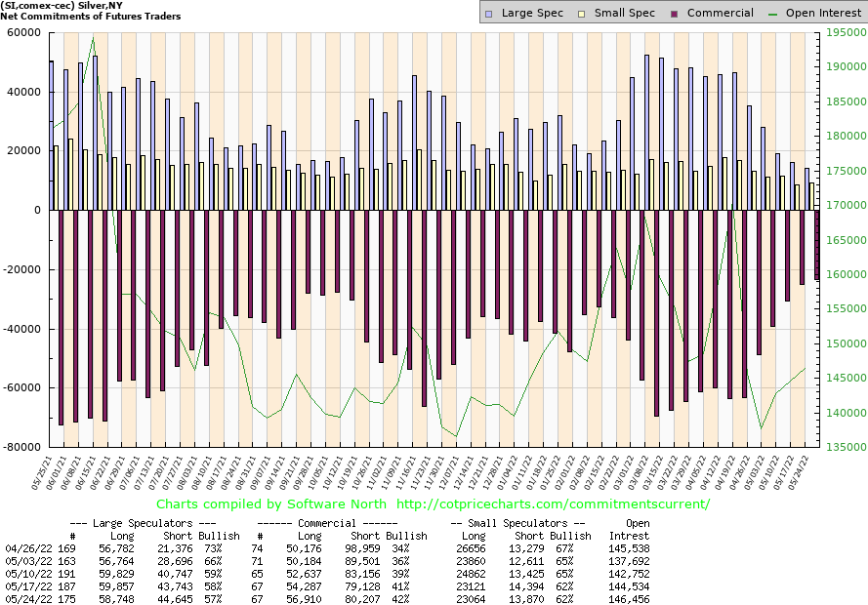Click the blue Large Spec legend swatch
The image size is (868, 605).
(491, 14)
